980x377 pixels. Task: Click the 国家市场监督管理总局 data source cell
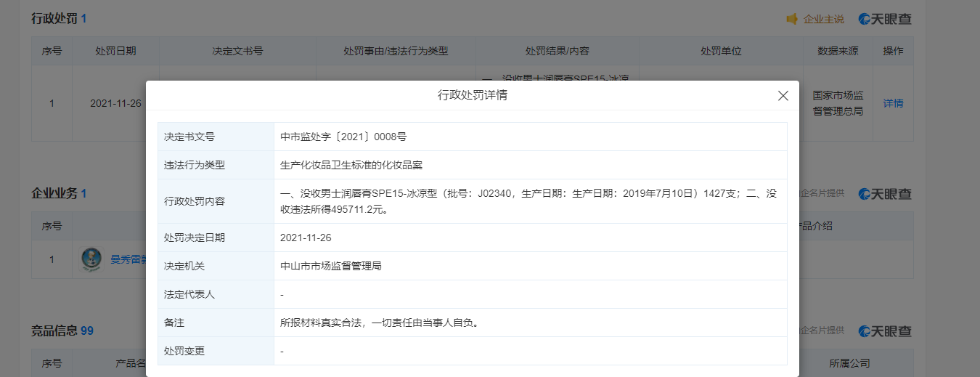(x=837, y=103)
